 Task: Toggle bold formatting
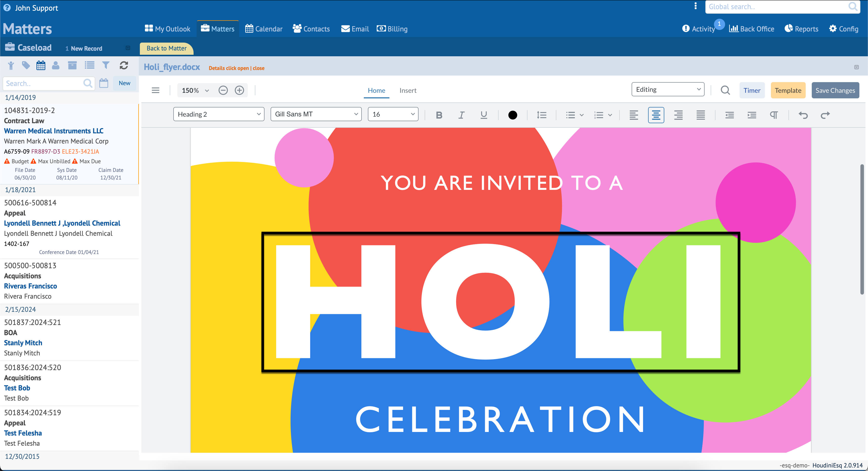439,115
